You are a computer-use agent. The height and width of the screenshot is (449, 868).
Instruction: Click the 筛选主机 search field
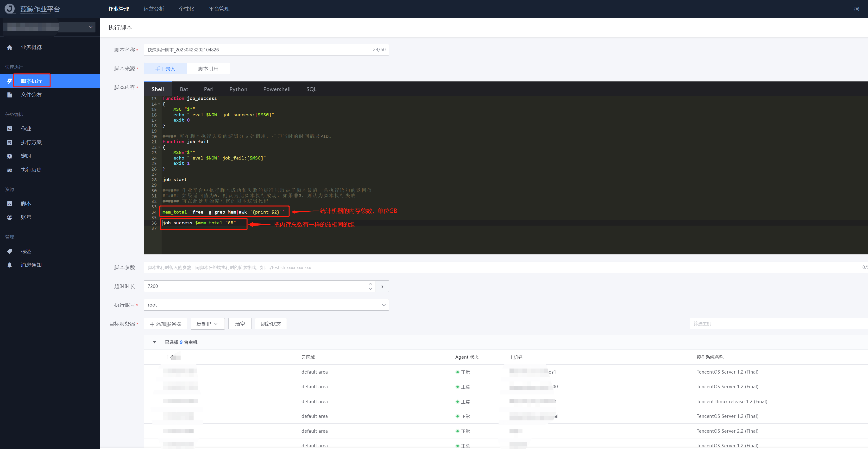pos(779,324)
